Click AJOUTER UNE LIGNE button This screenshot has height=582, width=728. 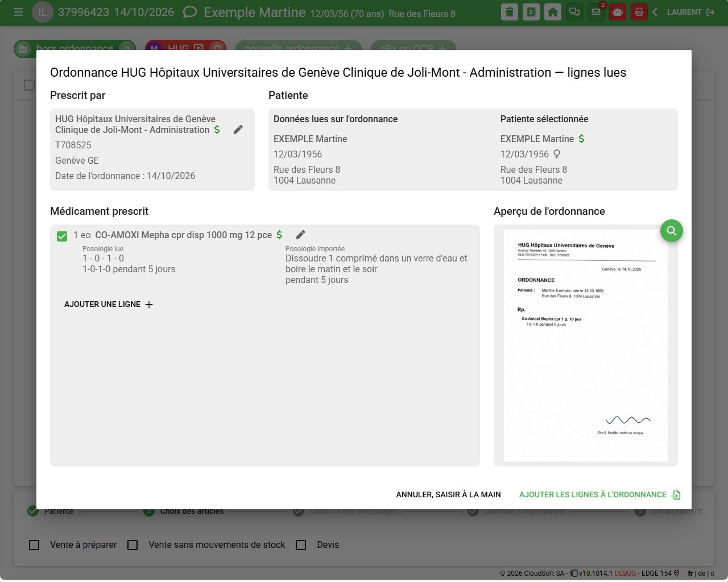click(x=109, y=305)
